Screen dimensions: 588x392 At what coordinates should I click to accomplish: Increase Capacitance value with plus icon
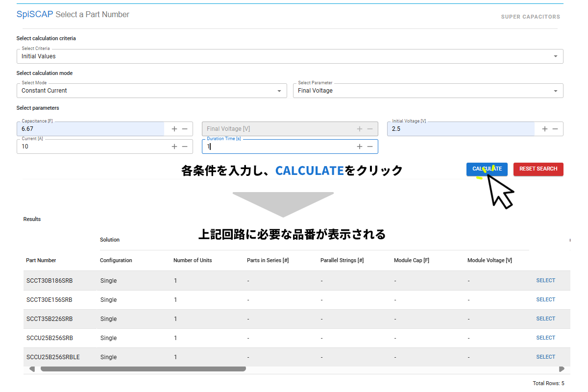click(x=174, y=129)
